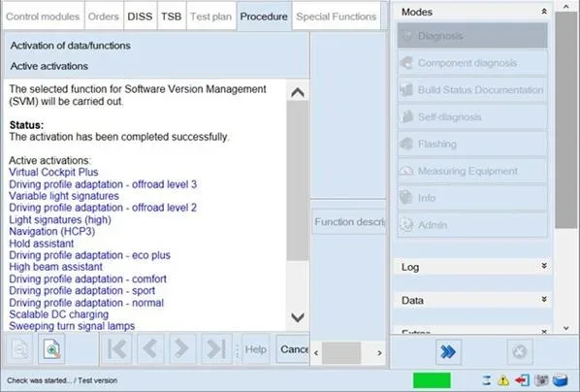Screen dimensions: 580x392
Task: Collapse the Modes panel section
Action: (544, 12)
